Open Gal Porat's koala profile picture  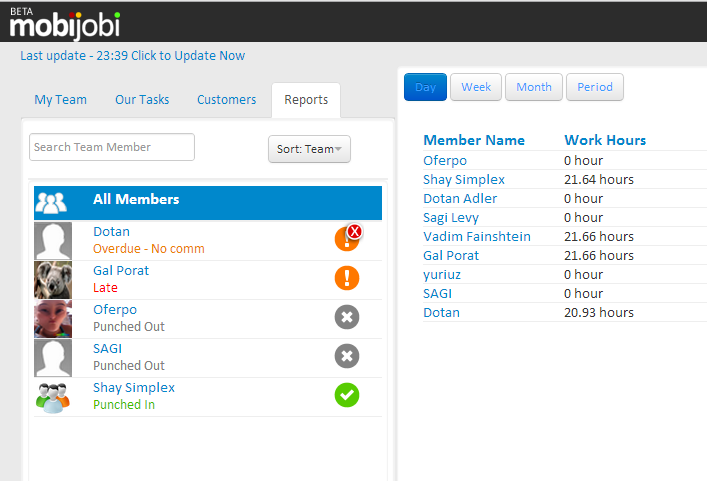tap(53, 280)
